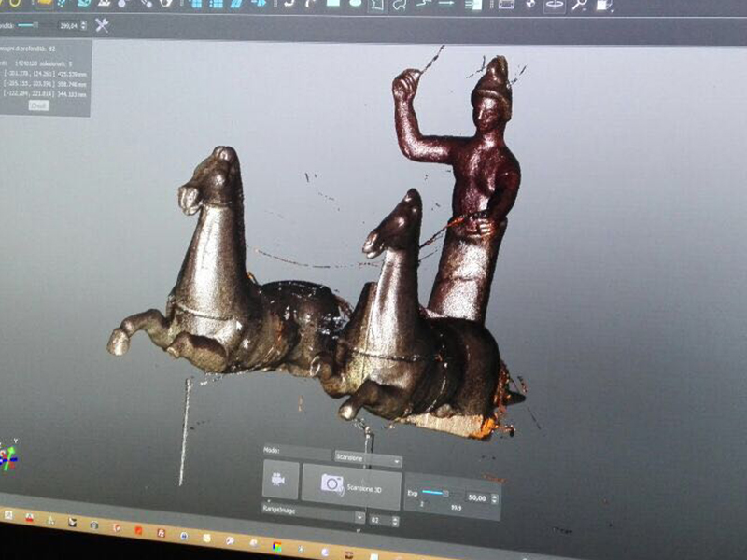This screenshot has height=560, width=747.
Task: Choose the polygon selection tool
Action: pos(377,5)
